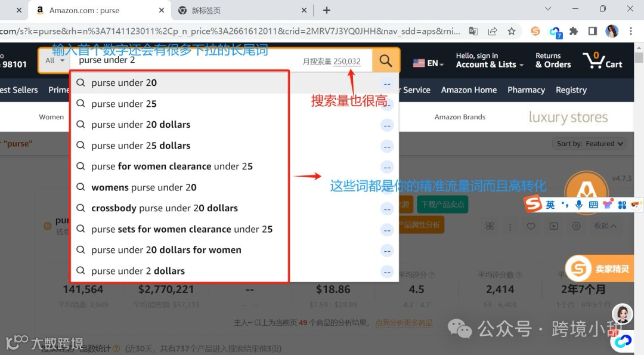This screenshot has width=644, height=355.
Task: Open the Sogou soft keyboard icon
Action: 593,204
